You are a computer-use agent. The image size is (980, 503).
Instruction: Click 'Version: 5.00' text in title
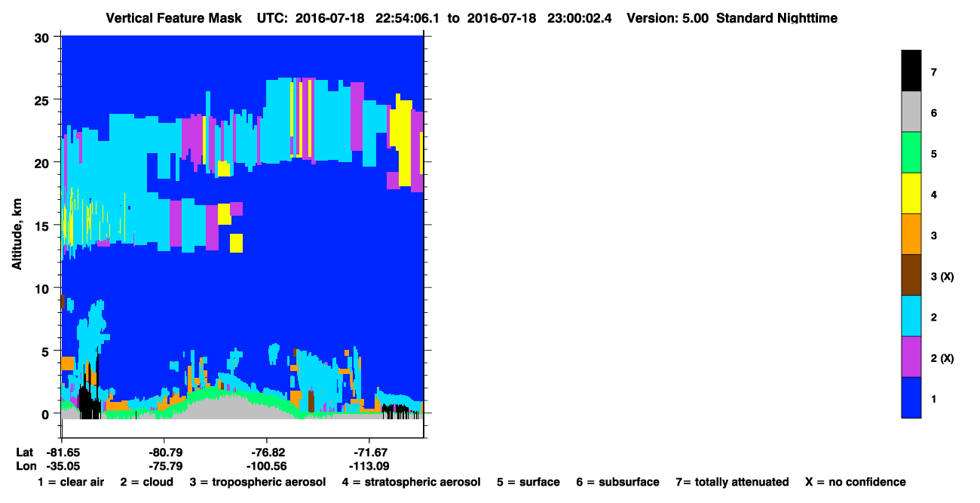(667, 17)
